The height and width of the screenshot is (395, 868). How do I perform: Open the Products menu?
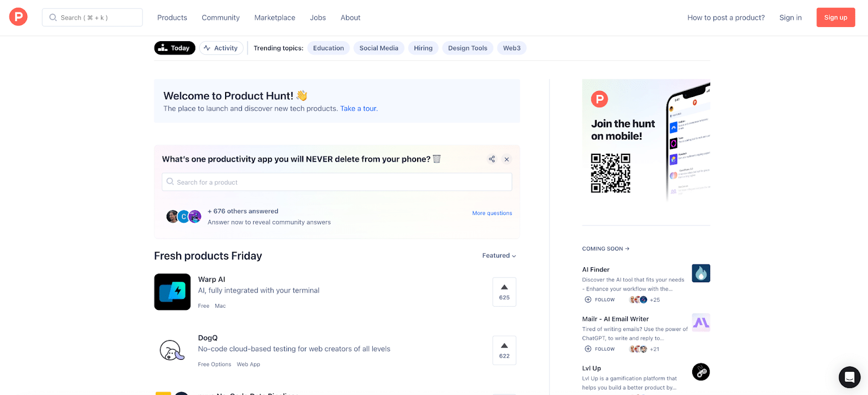click(172, 17)
